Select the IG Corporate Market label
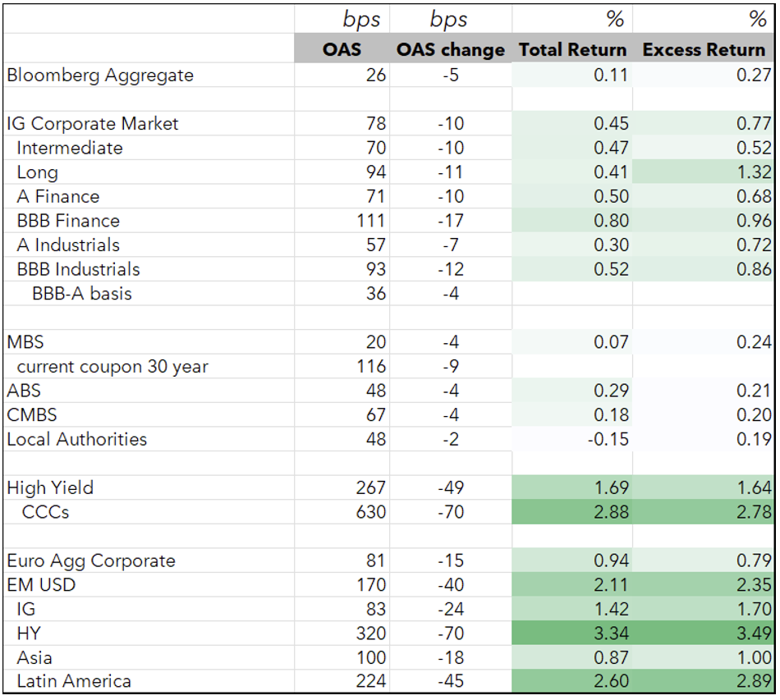The height and width of the screenshot is (700, 780). coord(93,124)
